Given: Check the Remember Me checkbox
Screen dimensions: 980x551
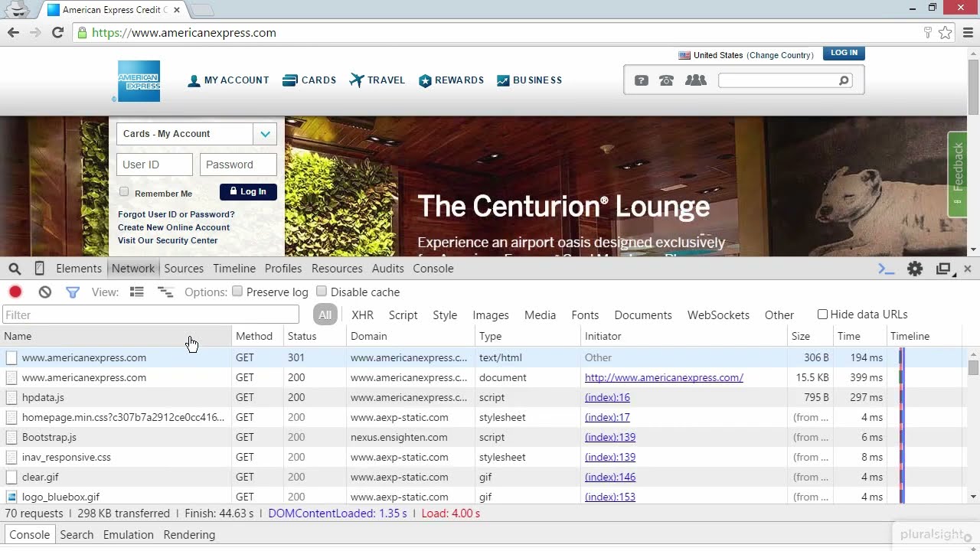Looking at the screenshot, I should pyautogui.click(x=124, y=192).
